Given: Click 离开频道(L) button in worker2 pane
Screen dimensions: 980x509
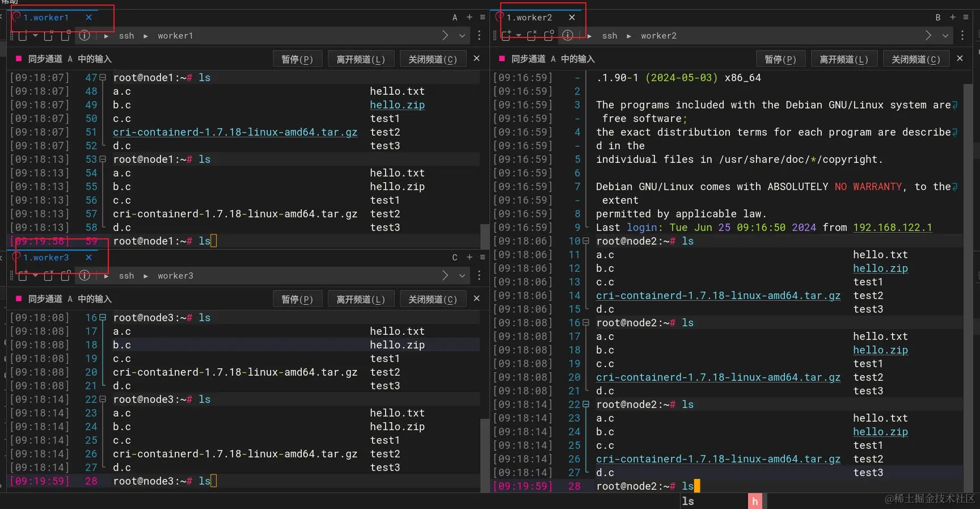Looking at the screenshot, I should (x=844, y=59).
